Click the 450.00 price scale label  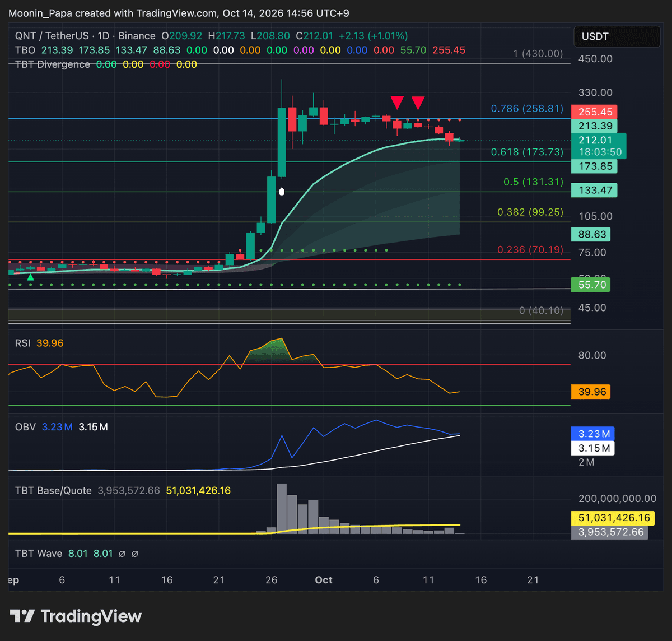tap(595, 59)
